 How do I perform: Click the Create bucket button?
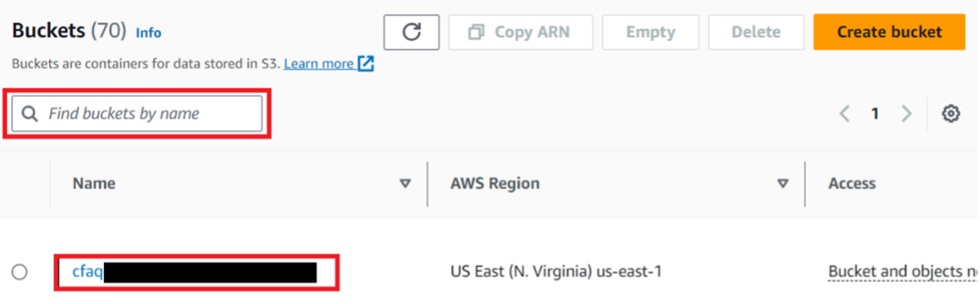(x=889, y=33)
